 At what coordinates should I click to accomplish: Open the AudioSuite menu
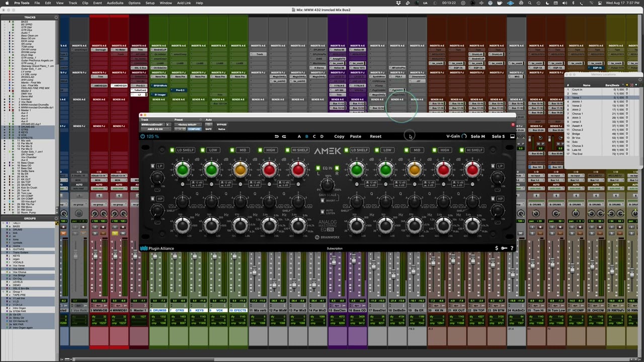[115, 3]
